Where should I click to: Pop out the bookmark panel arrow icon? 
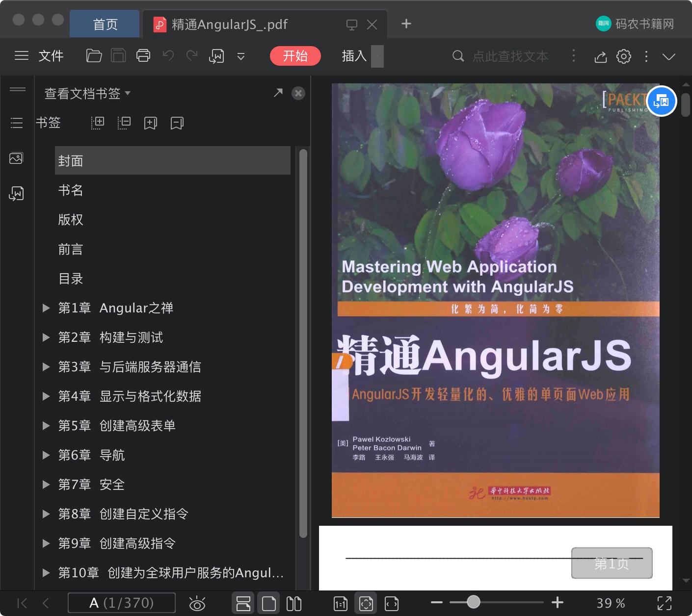pyautogui.click(x=278, y=92)
